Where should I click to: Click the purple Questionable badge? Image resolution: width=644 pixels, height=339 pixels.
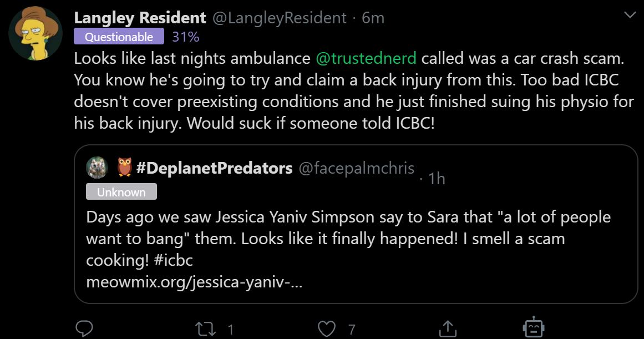119,37
